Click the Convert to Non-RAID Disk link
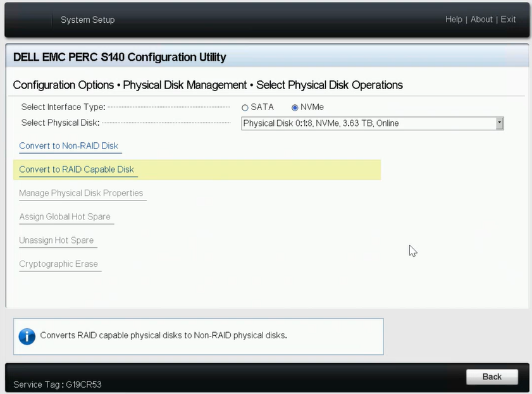The height and width of the screenshot is (394, 532). click(68, 146)
